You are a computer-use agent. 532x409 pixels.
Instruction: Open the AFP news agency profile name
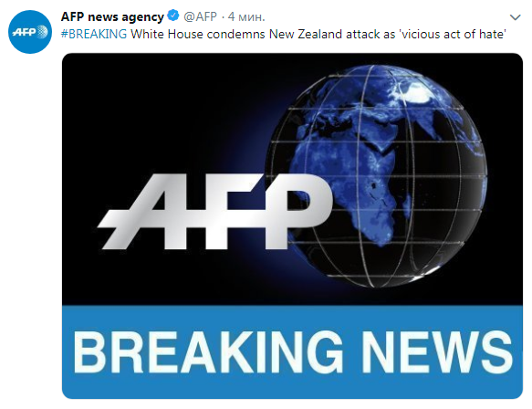tap(112, 16)
